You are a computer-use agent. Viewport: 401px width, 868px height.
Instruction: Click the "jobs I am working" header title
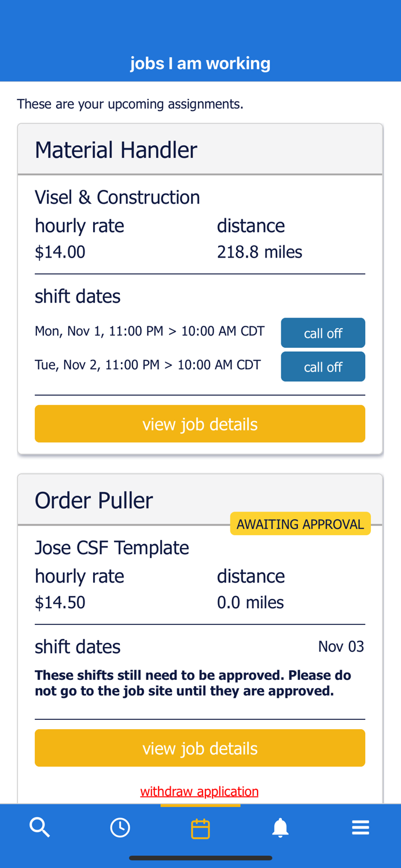coord(200,63)
